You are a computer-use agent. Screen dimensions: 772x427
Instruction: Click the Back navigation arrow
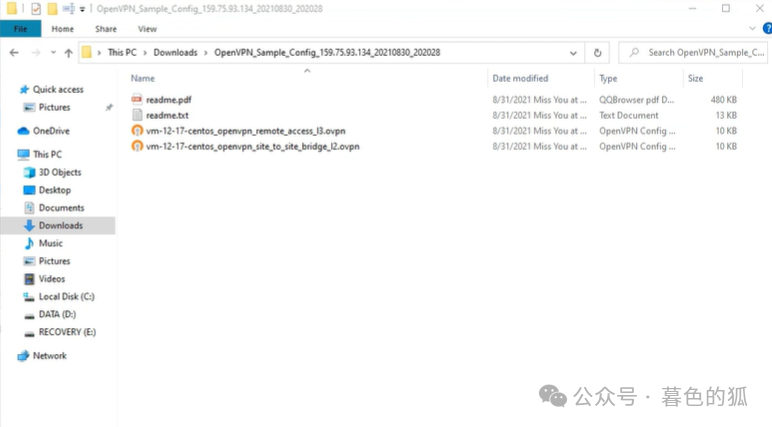click(14, 52)
